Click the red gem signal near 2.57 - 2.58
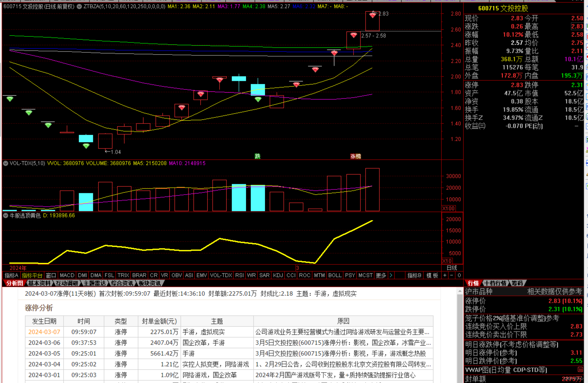This screenshot has height=383, width=588. pyautogui.click(x=354, y=35)
